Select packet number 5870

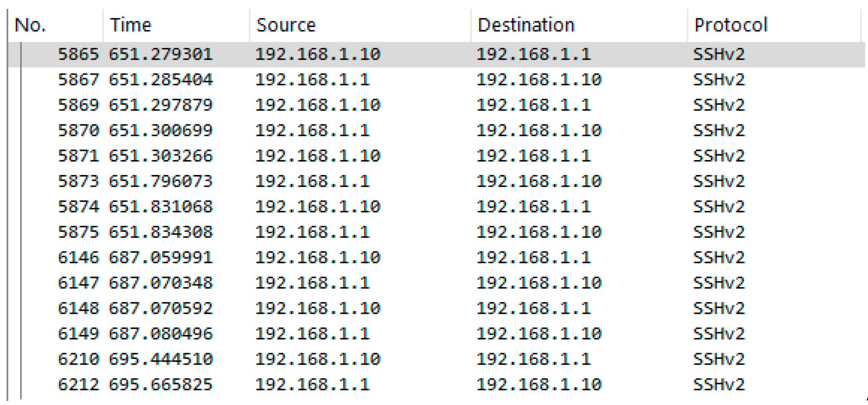click(78, 131)
